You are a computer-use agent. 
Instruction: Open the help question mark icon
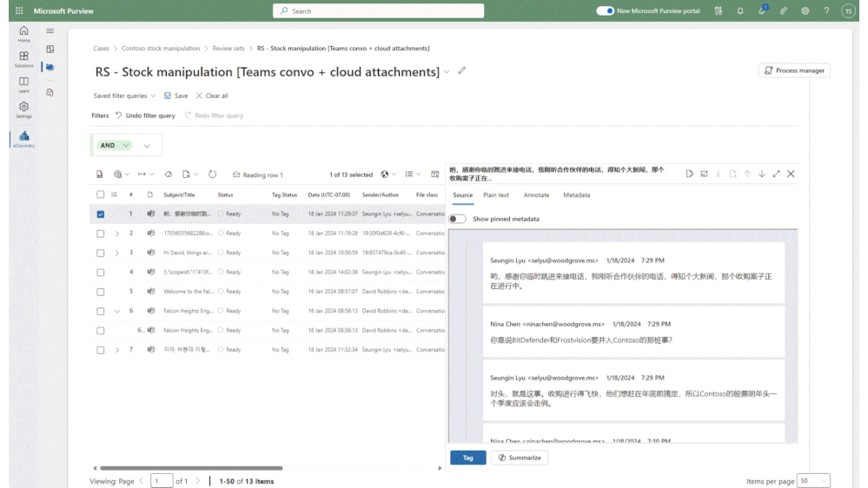click(826, 10)
